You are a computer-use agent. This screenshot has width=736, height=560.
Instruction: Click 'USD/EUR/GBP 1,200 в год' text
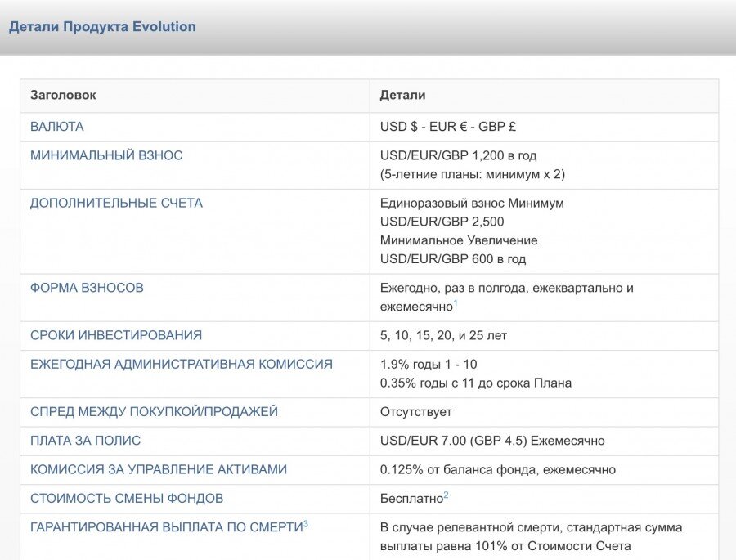(x=458, y=155)
